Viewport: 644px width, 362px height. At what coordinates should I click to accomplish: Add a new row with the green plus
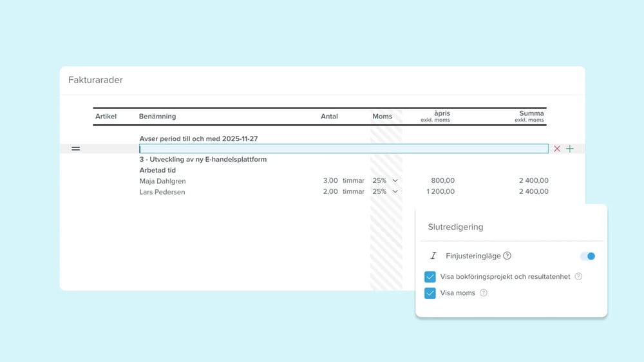click(569, 149)
